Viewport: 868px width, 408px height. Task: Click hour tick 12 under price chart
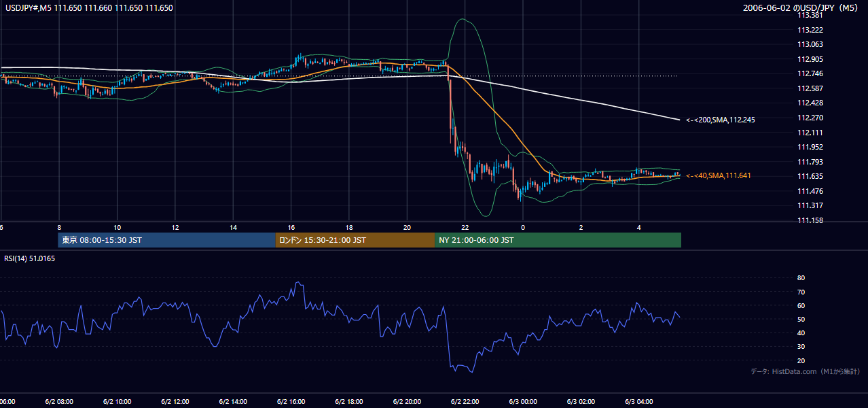pyautogui.click(x=175, y=227)
